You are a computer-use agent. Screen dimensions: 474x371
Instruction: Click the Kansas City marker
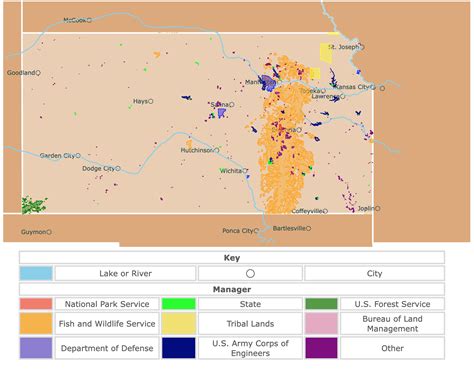373,87
